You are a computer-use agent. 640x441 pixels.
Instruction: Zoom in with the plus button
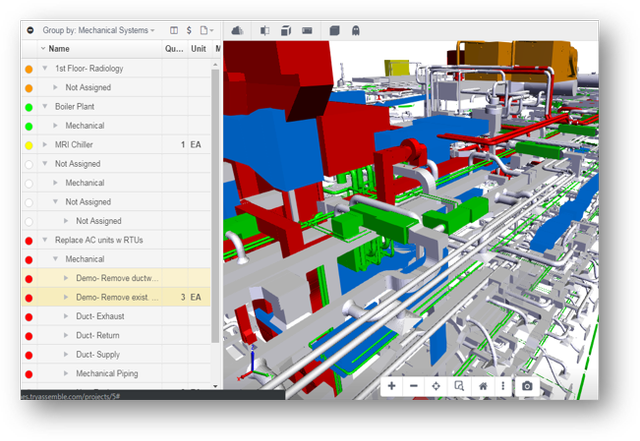coord(392,386)
